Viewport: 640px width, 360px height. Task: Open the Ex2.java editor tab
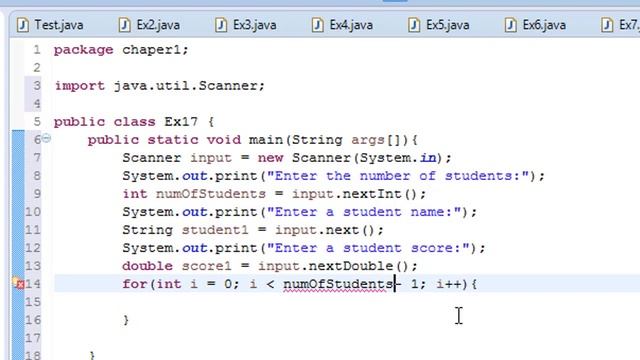tap(149, 25)
